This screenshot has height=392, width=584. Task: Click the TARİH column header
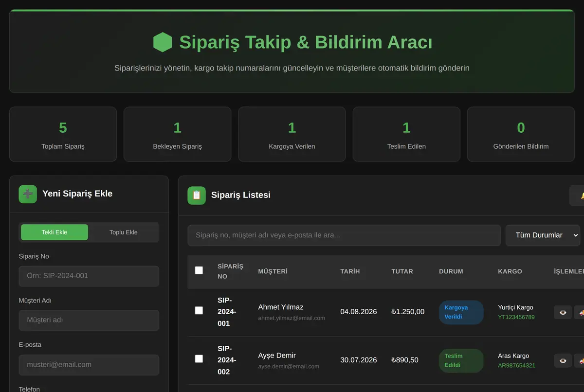tap(350, 271)
